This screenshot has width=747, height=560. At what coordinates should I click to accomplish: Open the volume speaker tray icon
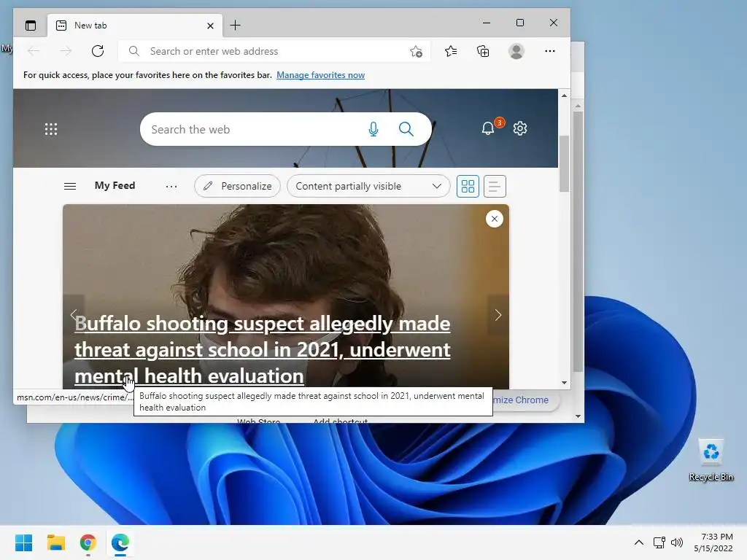(676, 542)
